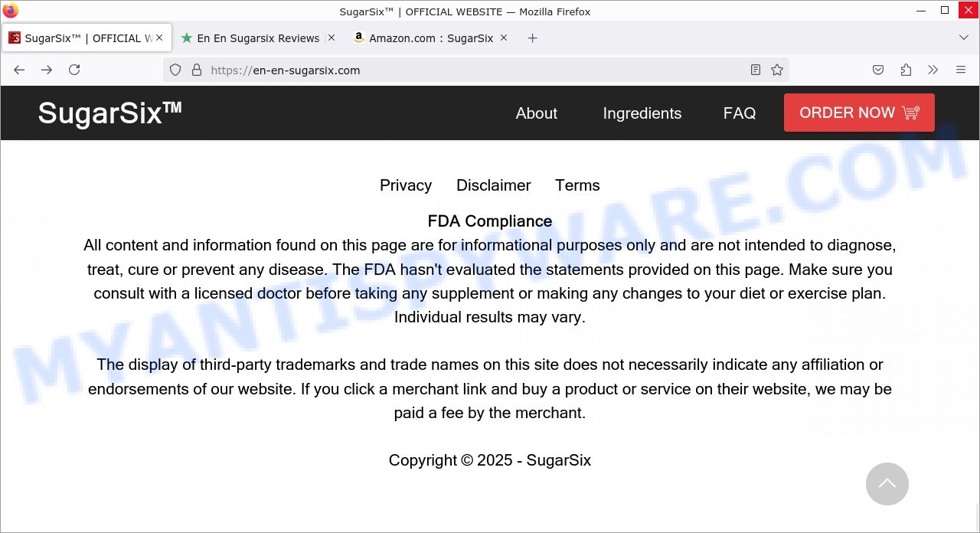The image size is (980, 533).
Task: Switch to En En Sugarsix Reviews tab
Action: (258, 38)
